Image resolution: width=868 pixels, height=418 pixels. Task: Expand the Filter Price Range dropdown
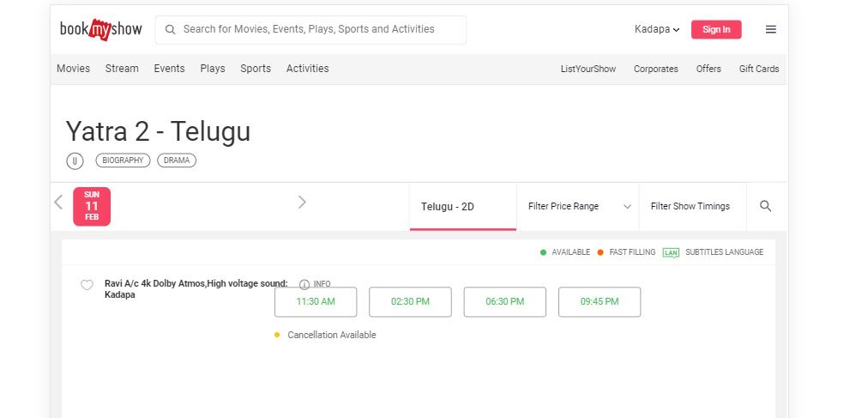click(x=579, y=206)
